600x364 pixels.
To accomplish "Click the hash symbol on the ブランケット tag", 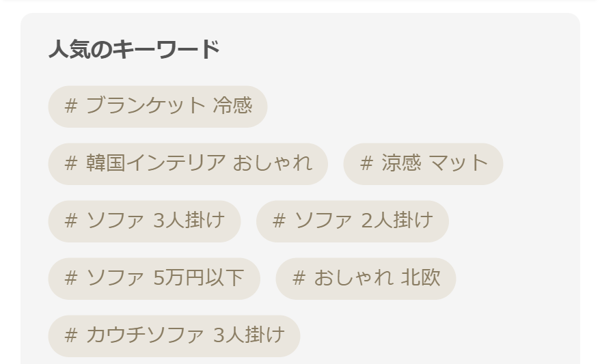I will coord(71,107).
